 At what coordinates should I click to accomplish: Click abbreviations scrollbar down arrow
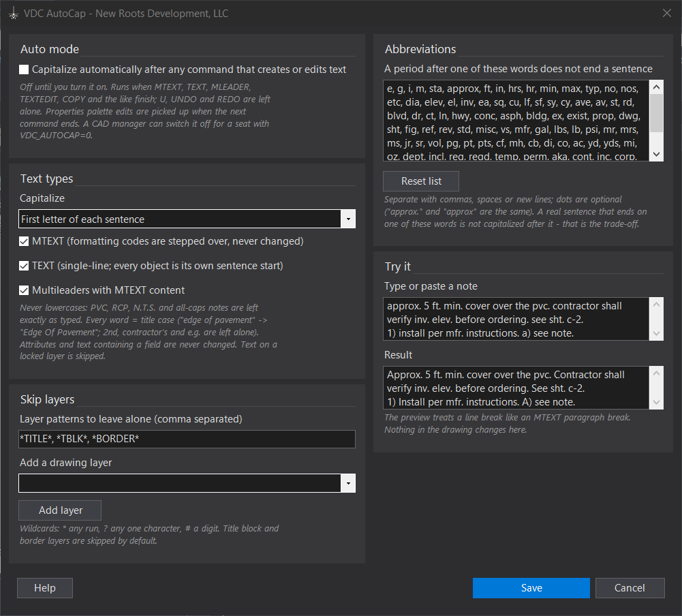point(656,154)
